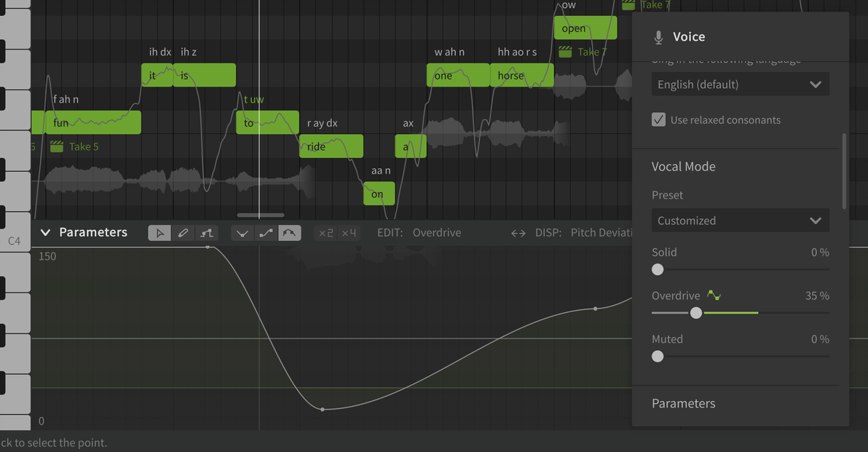
Task: Click the x2 vertical zoom button
Action: pyautogui.click(x=325, y=233)
